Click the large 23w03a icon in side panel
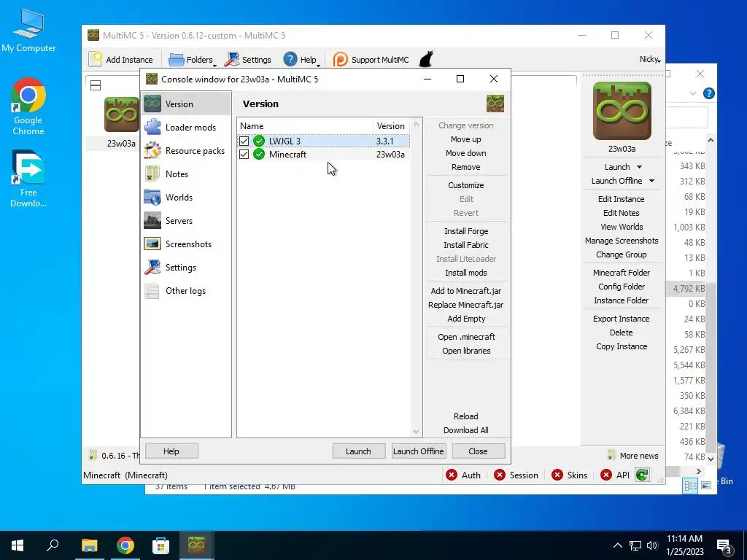This screenshot has width=747, height=560. 622,111
